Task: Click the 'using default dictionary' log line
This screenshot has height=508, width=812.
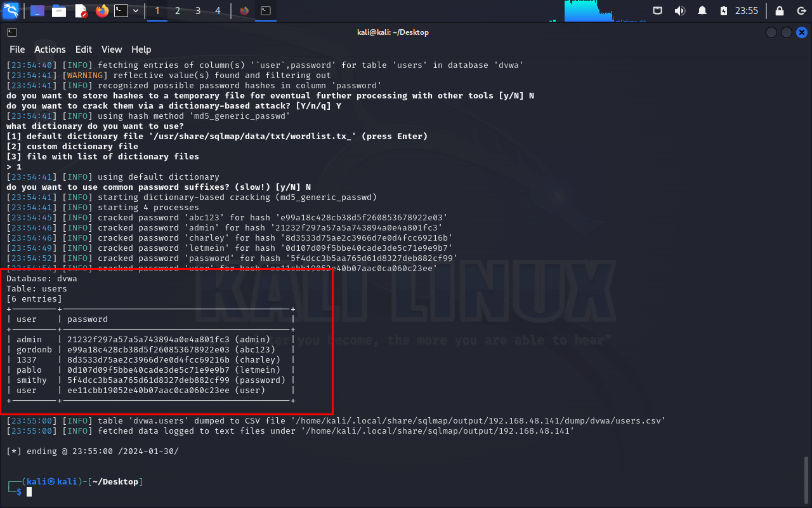Action: [113, 177]
